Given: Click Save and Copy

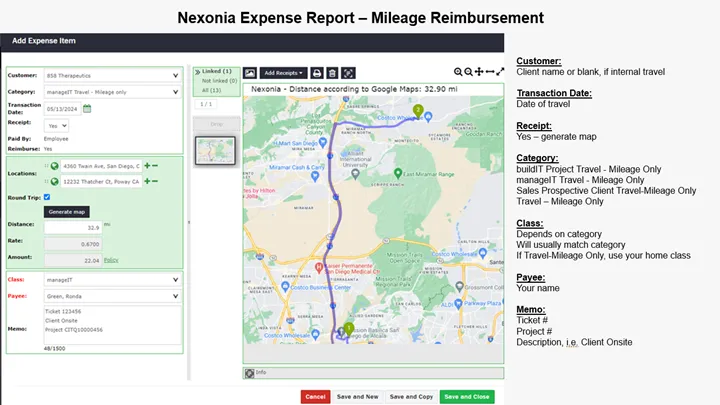Looking at the screenshot, I should click(411, 397).
